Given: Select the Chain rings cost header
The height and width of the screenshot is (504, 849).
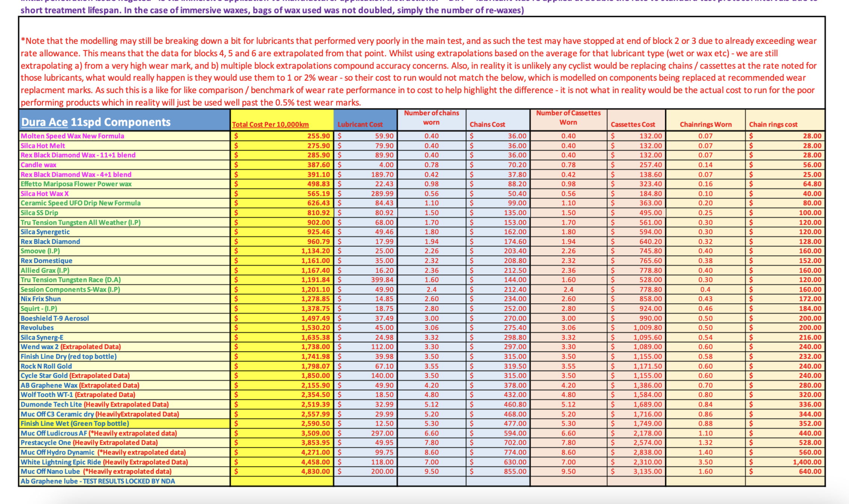Looking at the screenshot, I should click(x=773, y=124).
